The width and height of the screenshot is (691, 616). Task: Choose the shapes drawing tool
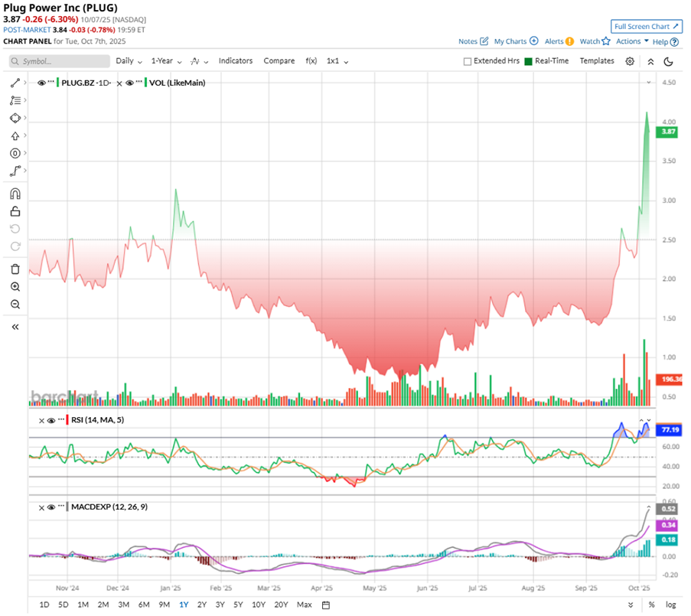[x=15, y=118]
